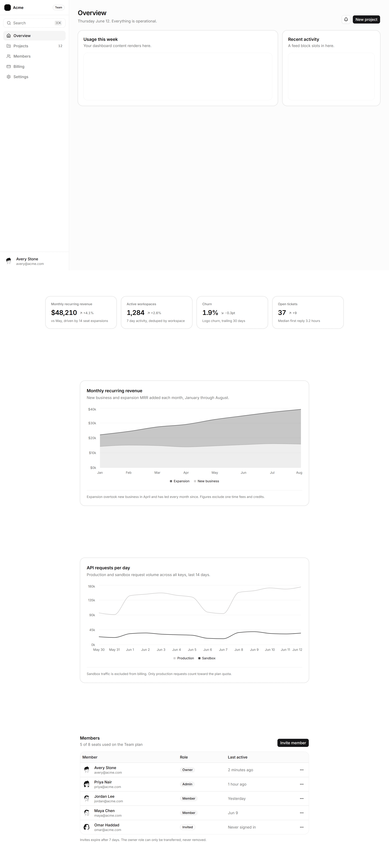Click the ⌘K shortcut hint
The width and height of the screenshot is (389, 868).
click(58, 23)
